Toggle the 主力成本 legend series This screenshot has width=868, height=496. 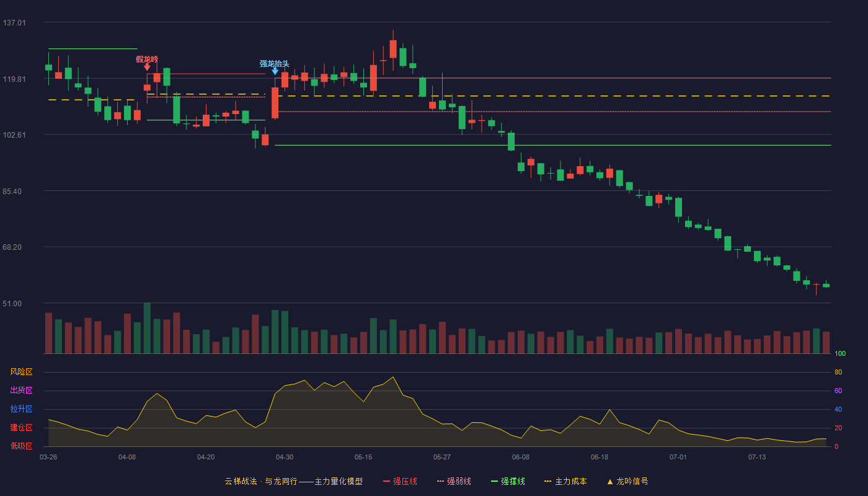[x=565, y=481]
